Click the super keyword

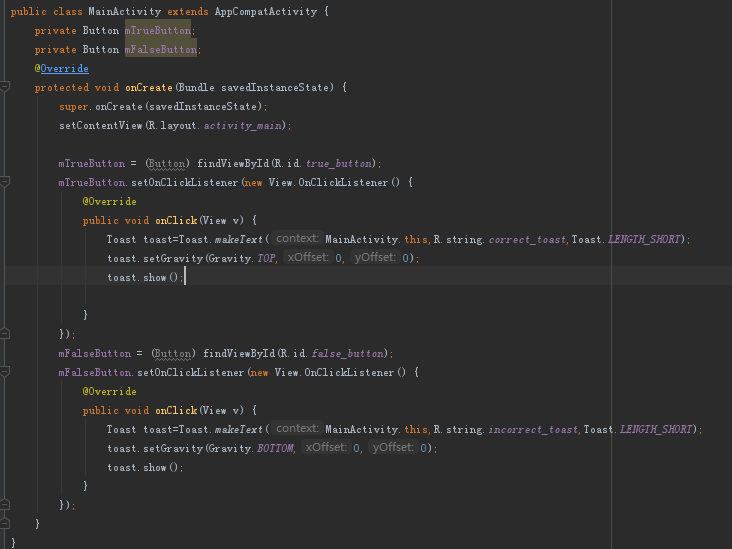(73, 107)
